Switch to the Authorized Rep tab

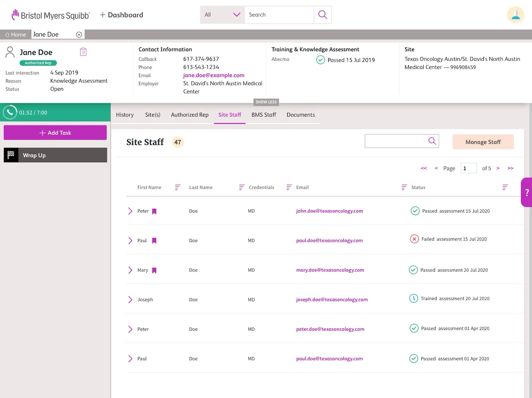pyautogui.click(x=190, y=115)
